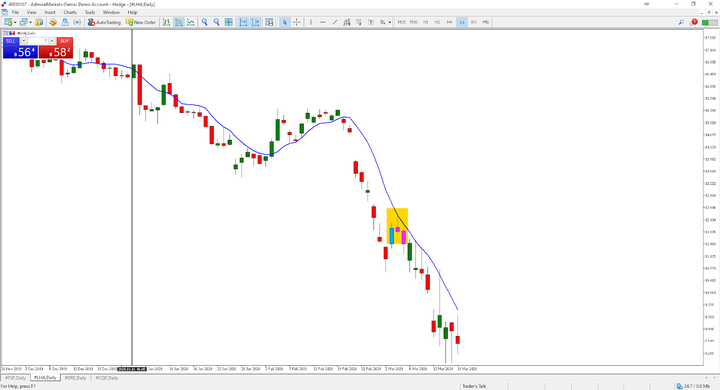This screenshot has height=390, width=720.
Task: Switch to candlestick chart display
Action: [x=179, y=22]
